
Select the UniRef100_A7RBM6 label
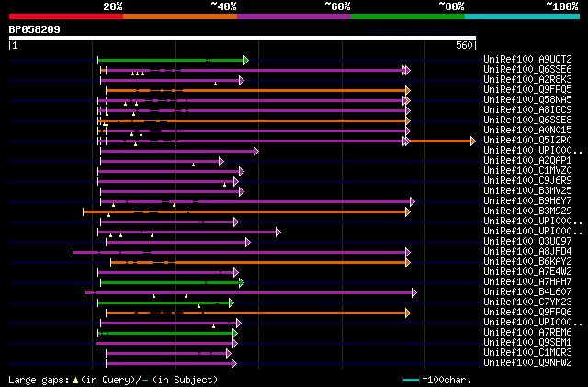click(527, 333)
